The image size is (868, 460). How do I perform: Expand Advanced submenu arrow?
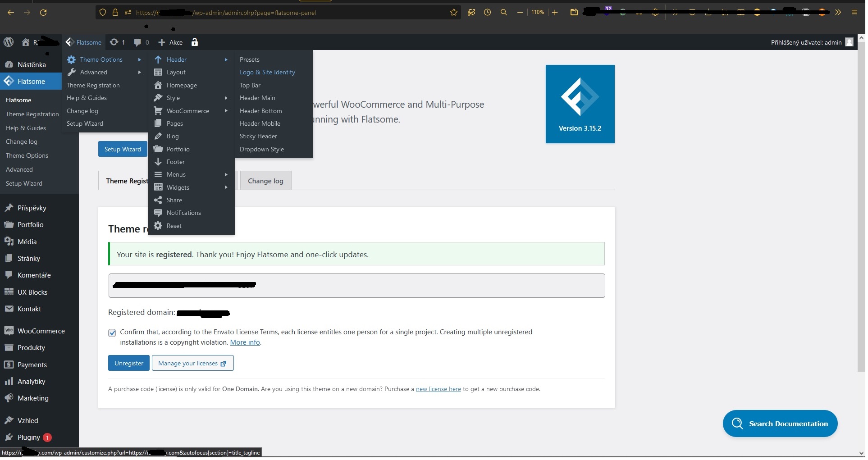click(x=140, y=72)
